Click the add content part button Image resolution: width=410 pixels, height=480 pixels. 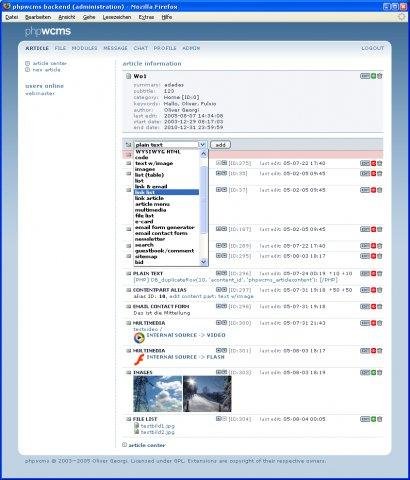click(x=221, y=145)
